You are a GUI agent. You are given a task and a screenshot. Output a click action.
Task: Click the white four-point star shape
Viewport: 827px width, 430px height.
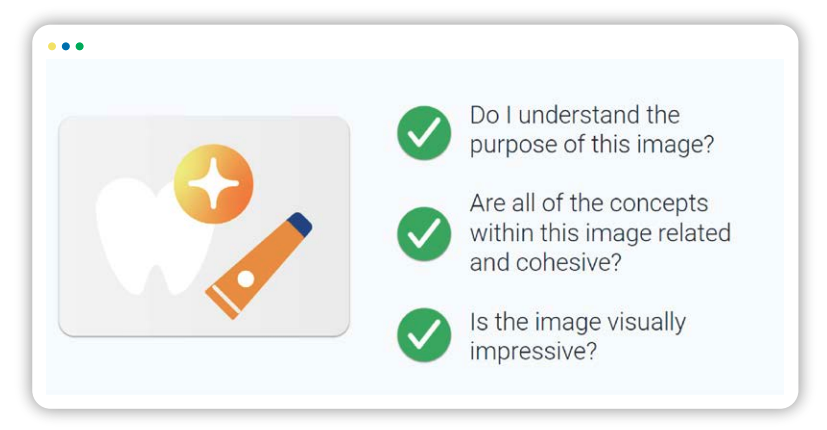(214, 184)
